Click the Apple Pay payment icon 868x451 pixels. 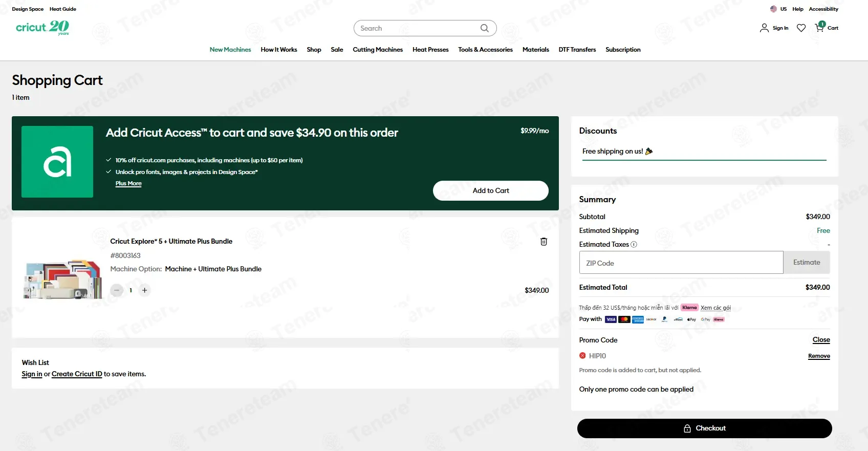click(x=691, y=319)
